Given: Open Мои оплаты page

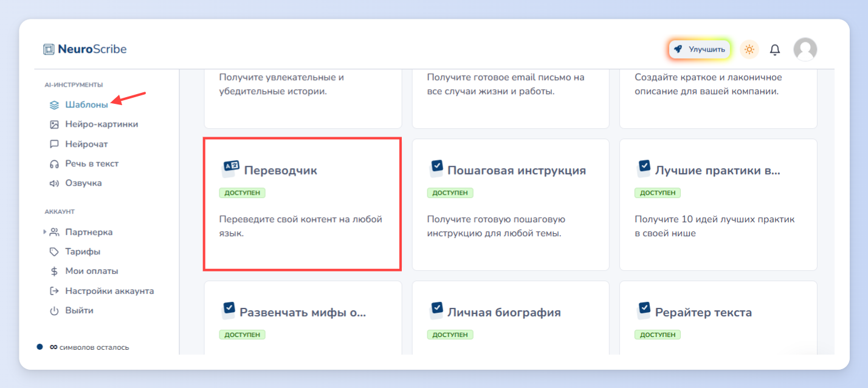Looking at the screenshot, I should point(92,271).
